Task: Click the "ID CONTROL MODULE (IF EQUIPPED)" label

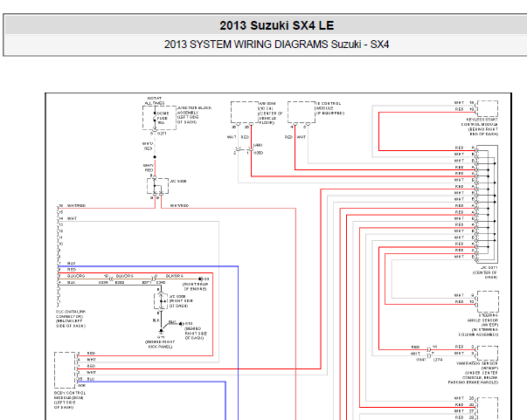Action: [330, 108]
